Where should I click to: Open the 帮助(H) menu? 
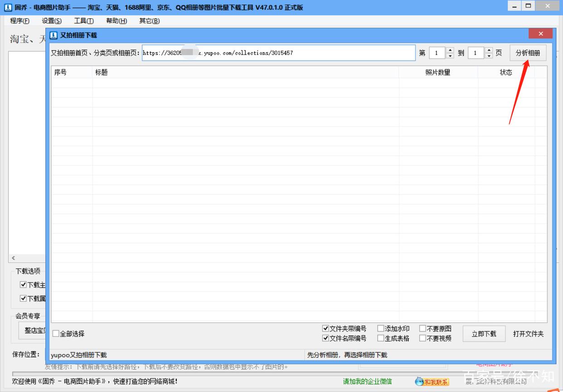click(116, 21)
